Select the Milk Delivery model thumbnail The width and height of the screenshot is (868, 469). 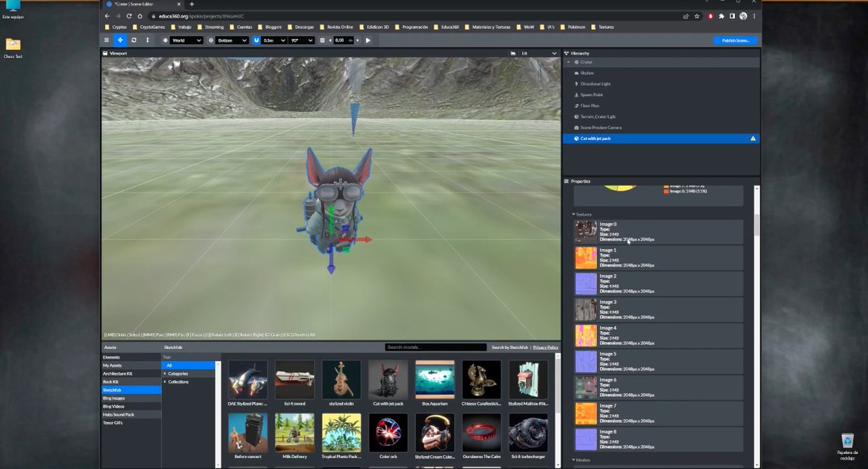coord(294,433)
